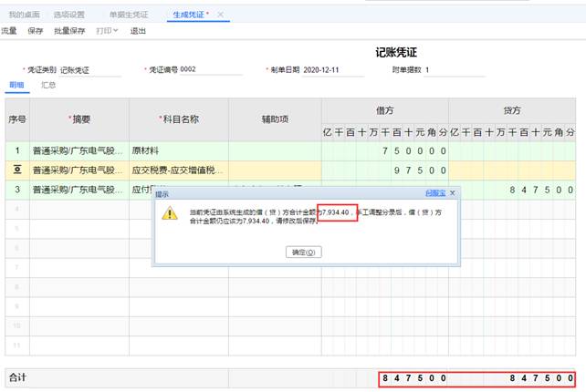
Task: Click the yellow warning icon in dialog
Action: [x=169, y=213]
